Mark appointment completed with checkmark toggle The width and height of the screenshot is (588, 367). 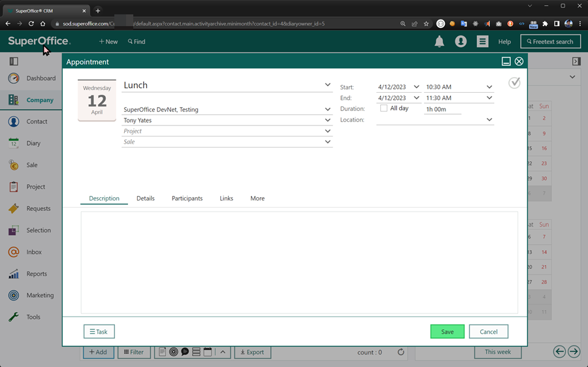click(514, 83)
